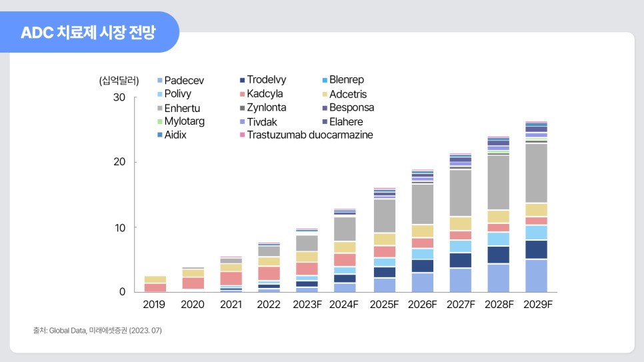644x362 pixels.
Task: Click the ADC 치료제 시장 전망 title banner
Action: 88,32
